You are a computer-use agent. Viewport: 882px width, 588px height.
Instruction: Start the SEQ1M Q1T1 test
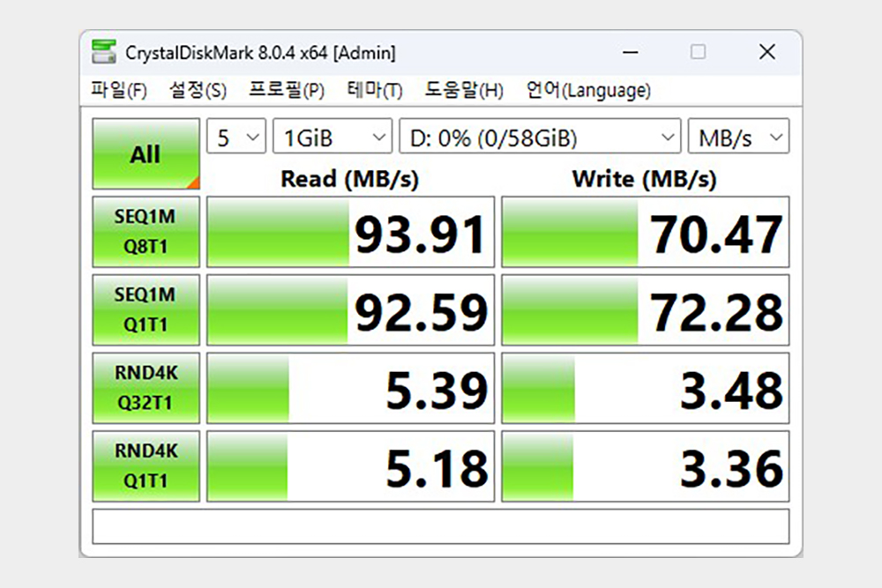tap(146, 309)
